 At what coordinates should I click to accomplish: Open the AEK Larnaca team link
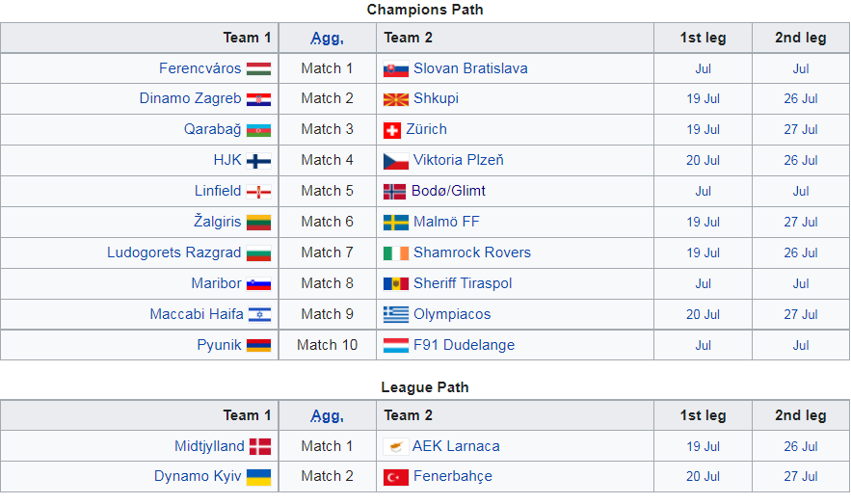coord(456,446)
